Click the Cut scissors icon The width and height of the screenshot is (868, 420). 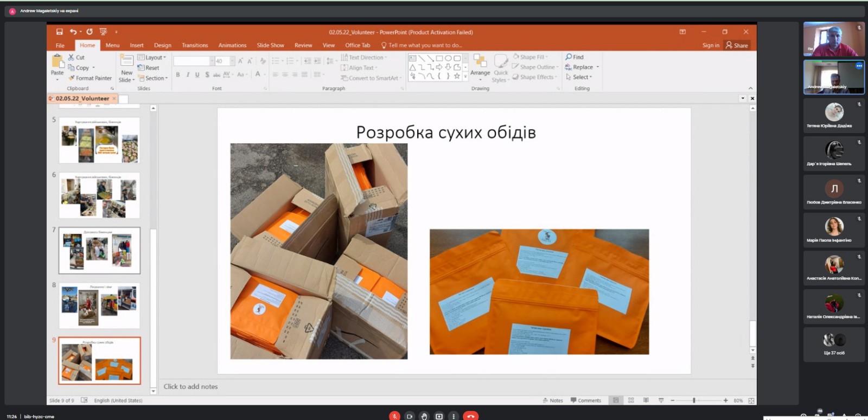pyautogui.click(x=71, y=57)
